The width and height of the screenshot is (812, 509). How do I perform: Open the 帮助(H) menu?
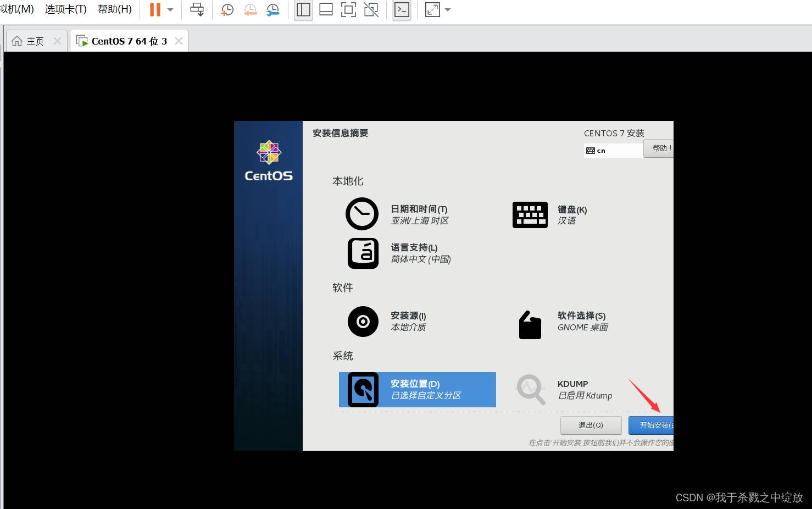(114, 9)
